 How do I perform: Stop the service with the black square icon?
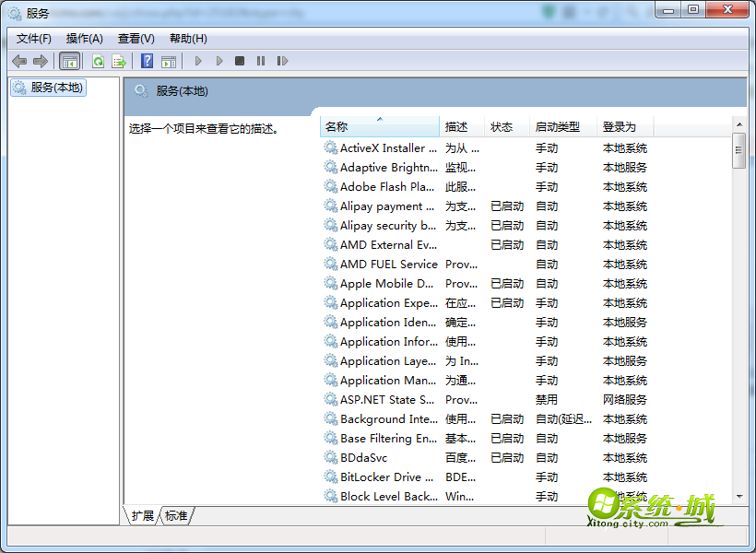(240, 61)
